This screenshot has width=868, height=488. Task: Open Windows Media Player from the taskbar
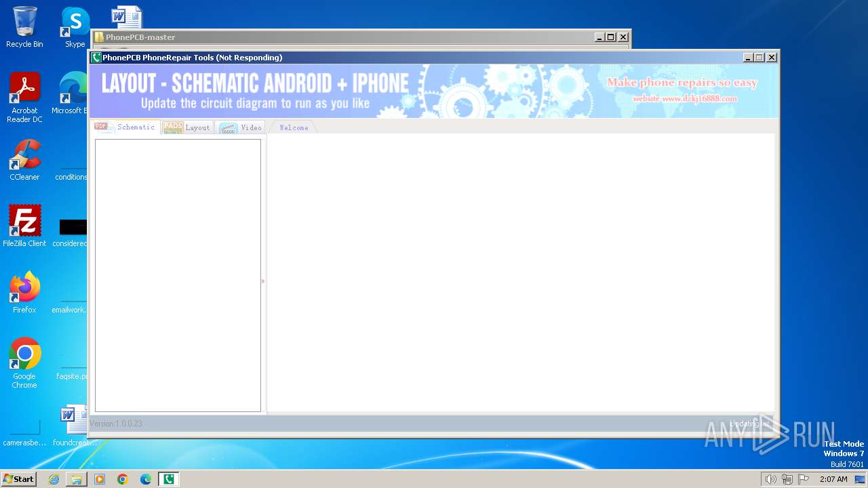100,479
